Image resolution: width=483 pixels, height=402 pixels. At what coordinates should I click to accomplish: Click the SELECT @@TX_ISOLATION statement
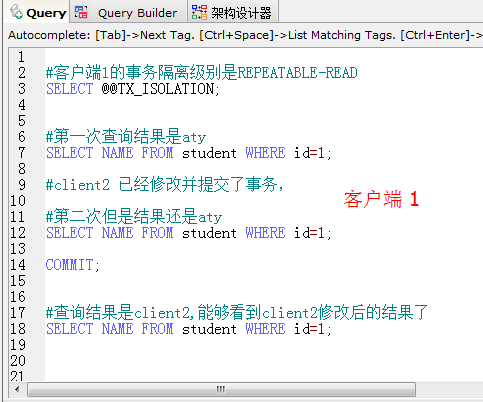click(133, 89)
